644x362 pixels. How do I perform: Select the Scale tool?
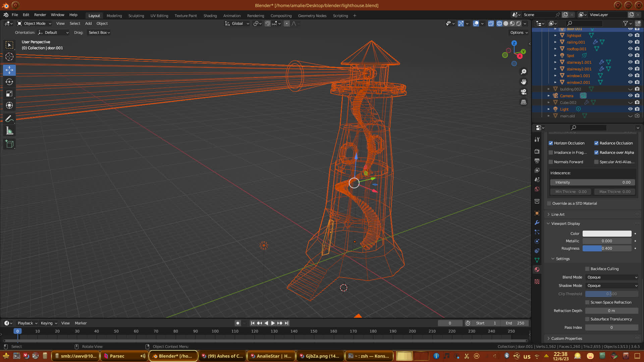(9, 94)
